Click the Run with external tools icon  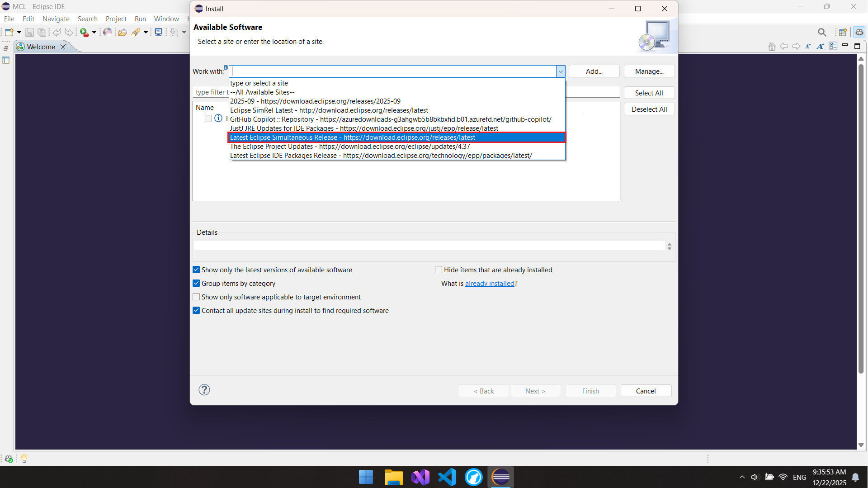click(84, 32)
